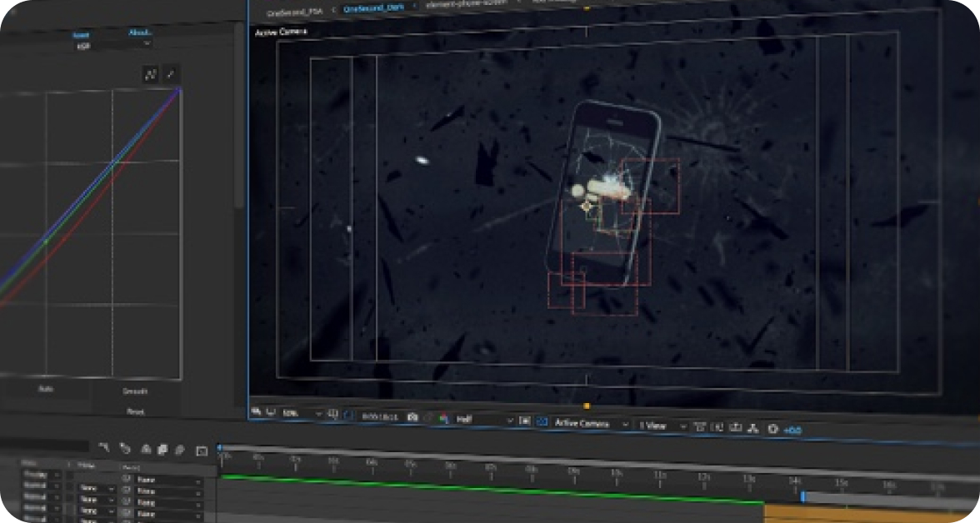Open the 50% magnification dropdown
The image size is (980, 523).
pos(302,413)
